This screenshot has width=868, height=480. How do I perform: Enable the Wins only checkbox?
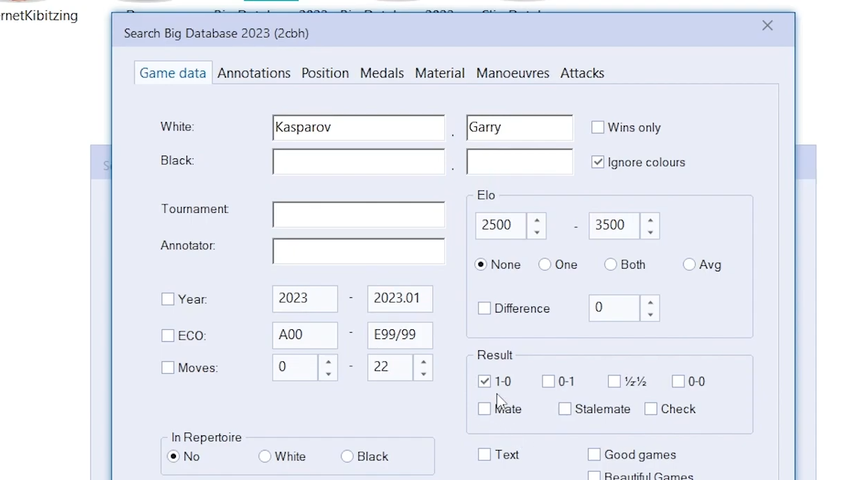point(598,128)
